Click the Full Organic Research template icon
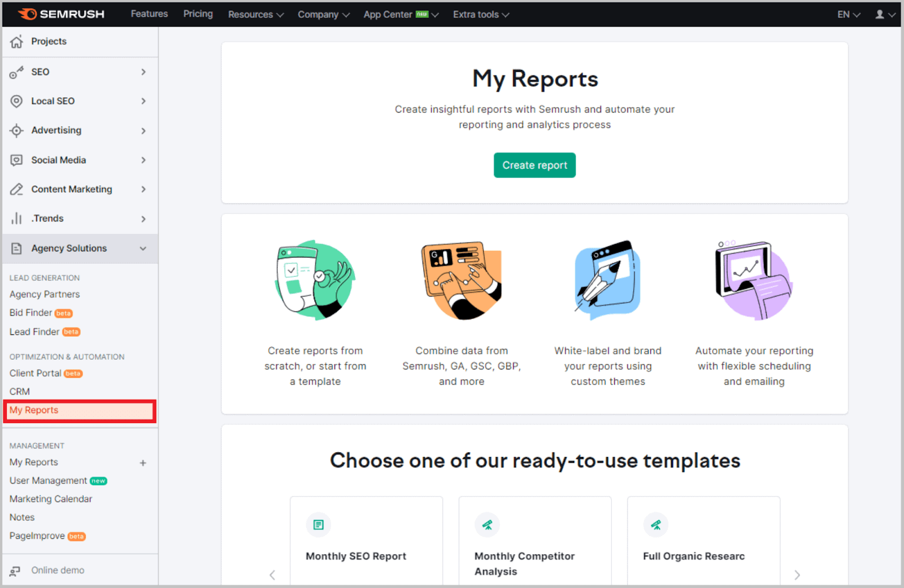The width and height of the screenshot is (904, 588). 656,525
